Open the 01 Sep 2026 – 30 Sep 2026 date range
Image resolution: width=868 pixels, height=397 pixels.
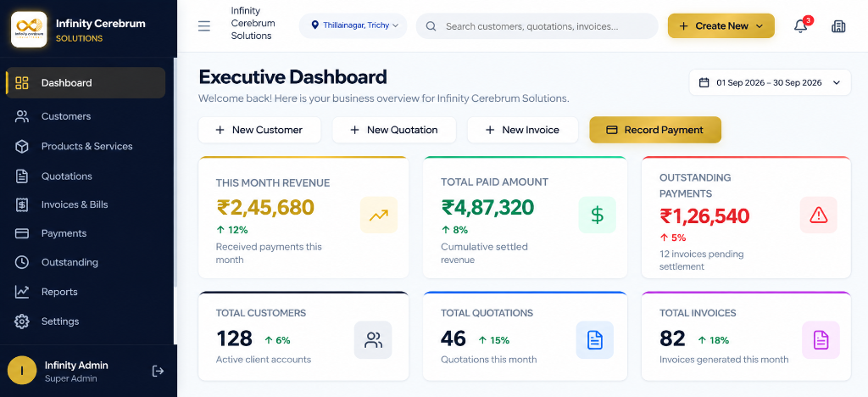coord(770,82)
